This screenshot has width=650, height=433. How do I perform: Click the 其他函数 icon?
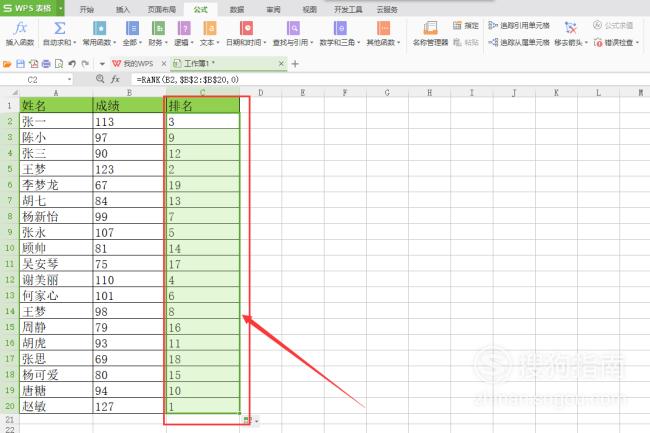click(x=383, y=28)
